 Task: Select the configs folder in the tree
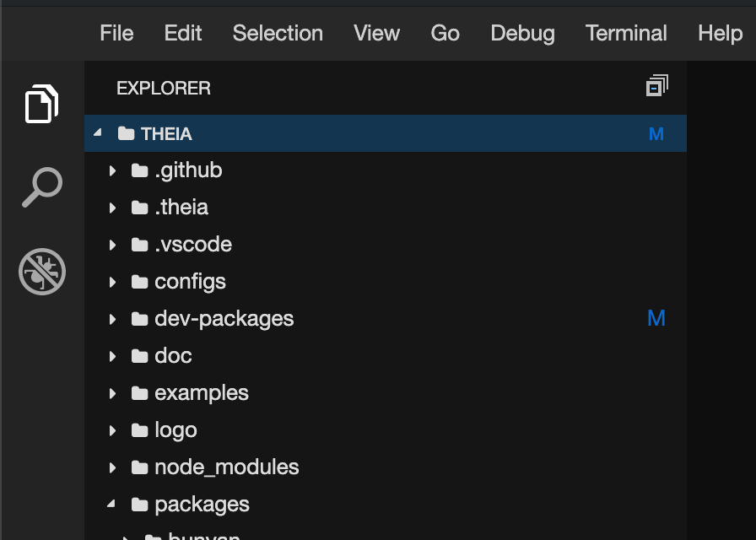pos(190,281)
